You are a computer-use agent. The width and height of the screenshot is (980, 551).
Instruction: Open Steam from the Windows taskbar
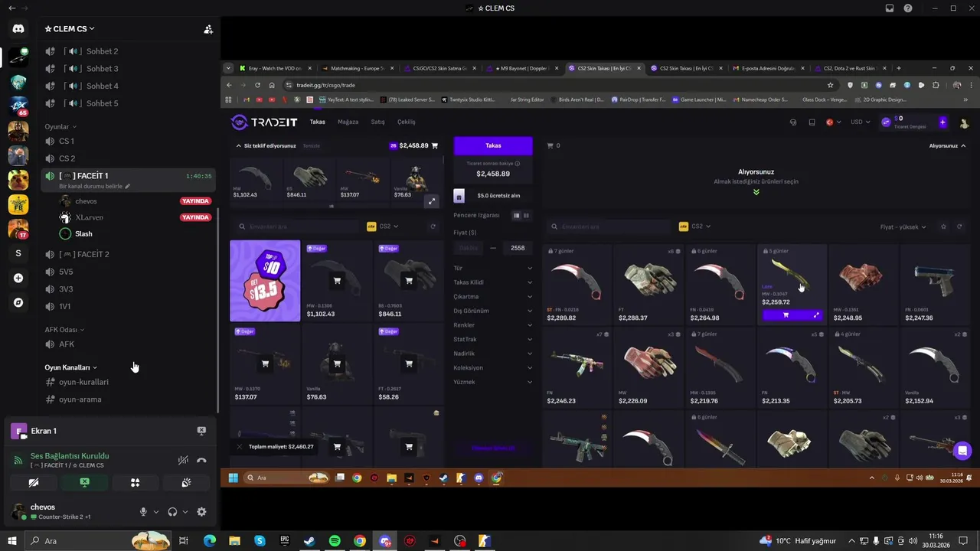[x=309, y=541]
